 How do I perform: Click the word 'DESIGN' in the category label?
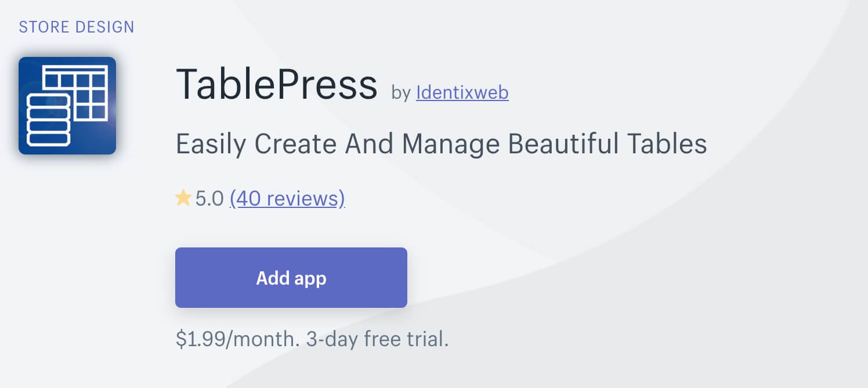pyautogui.click(x=106, y=27)
